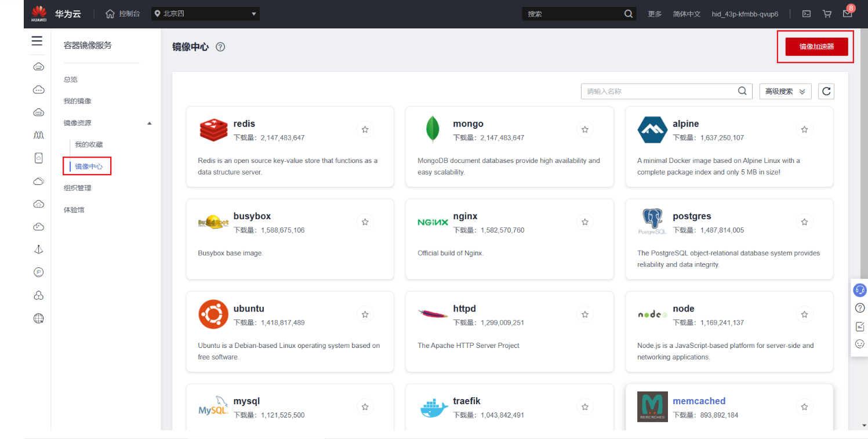This screenshot has width=868, height=439.
Task: Select 镜像中心 in sidebar
Action: pyautogui.click(x=89, y=166)
